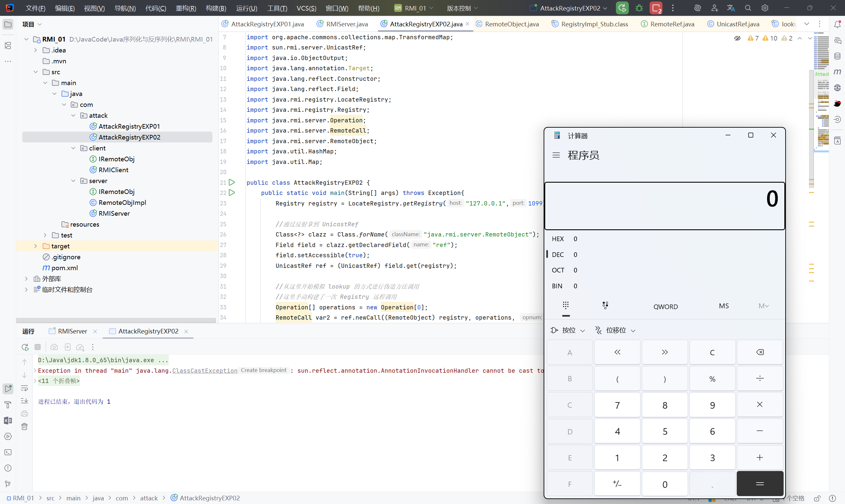Toggle inspection highlighting eye icon in editor
845x504 pixels.
tap(737, 38)
